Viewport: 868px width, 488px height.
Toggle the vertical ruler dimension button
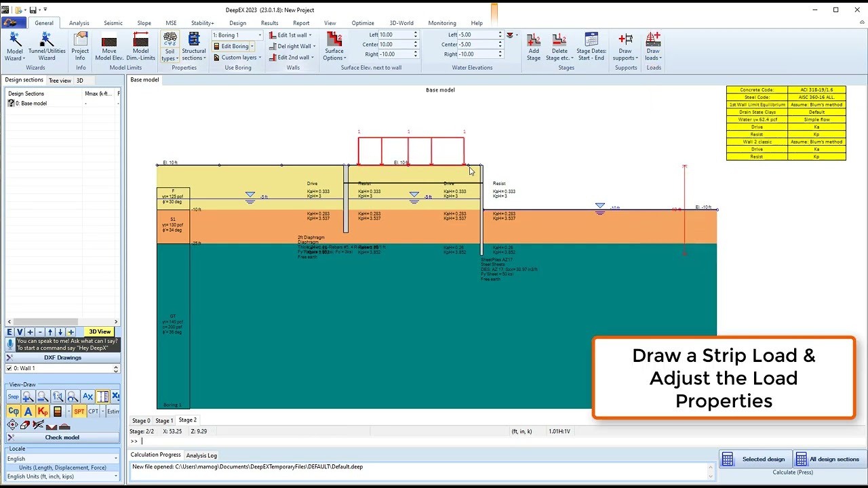click(x=102, y=396)
